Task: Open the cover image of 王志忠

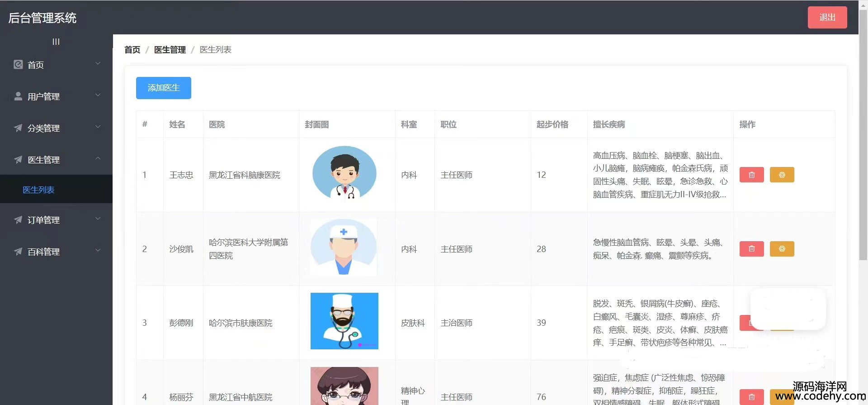Action: [x=344, y=174]
